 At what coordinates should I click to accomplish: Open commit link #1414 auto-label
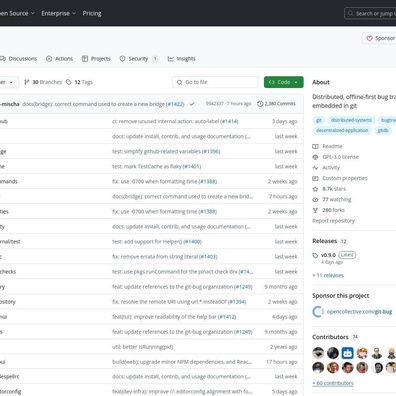[x=229, y=121]
